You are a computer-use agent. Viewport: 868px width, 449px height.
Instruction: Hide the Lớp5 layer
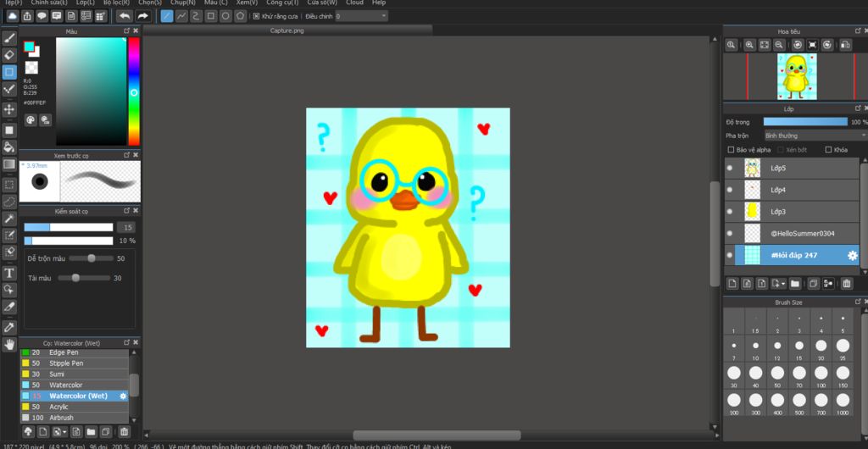[730, 169]
